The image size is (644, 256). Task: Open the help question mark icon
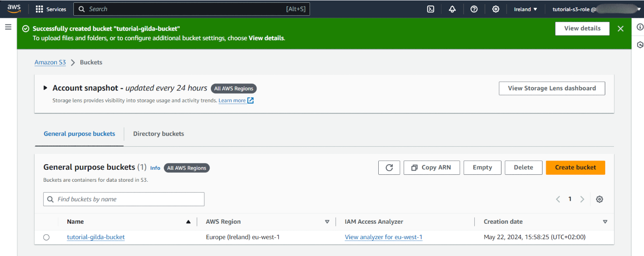474,9
